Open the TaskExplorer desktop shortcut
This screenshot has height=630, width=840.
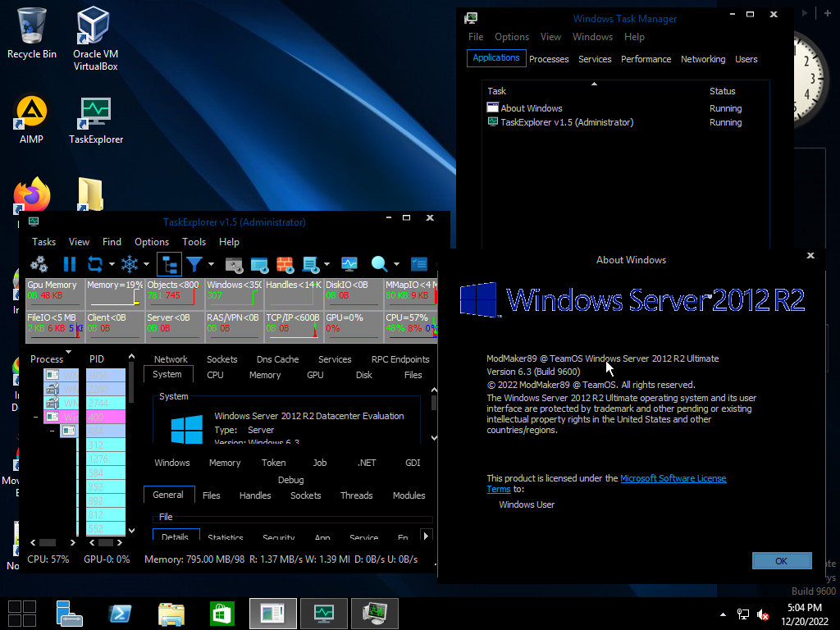96,120
